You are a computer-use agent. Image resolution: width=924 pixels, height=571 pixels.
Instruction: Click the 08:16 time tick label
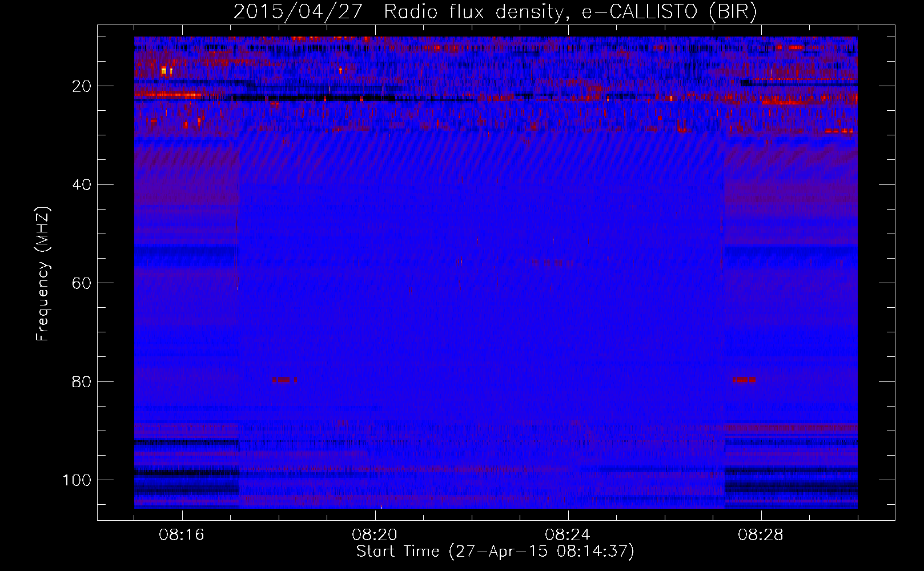[182, 535]
